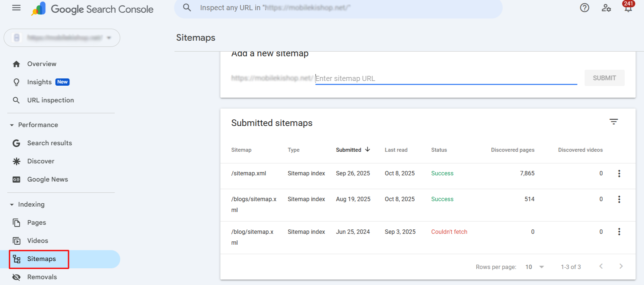Click the URL inspection magnifier icon
The image size is (644, 285).
16,100
